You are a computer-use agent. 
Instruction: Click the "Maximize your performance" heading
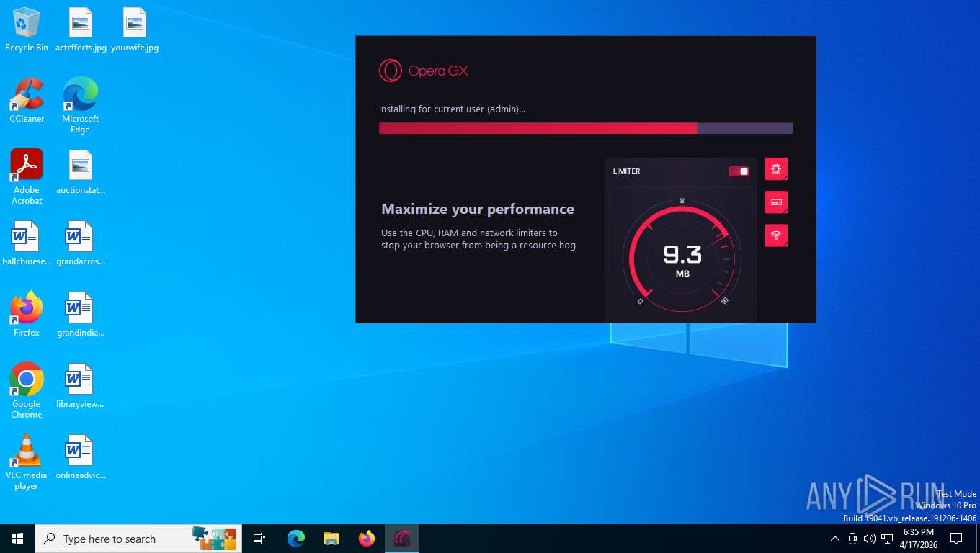[x=478, y=210]
